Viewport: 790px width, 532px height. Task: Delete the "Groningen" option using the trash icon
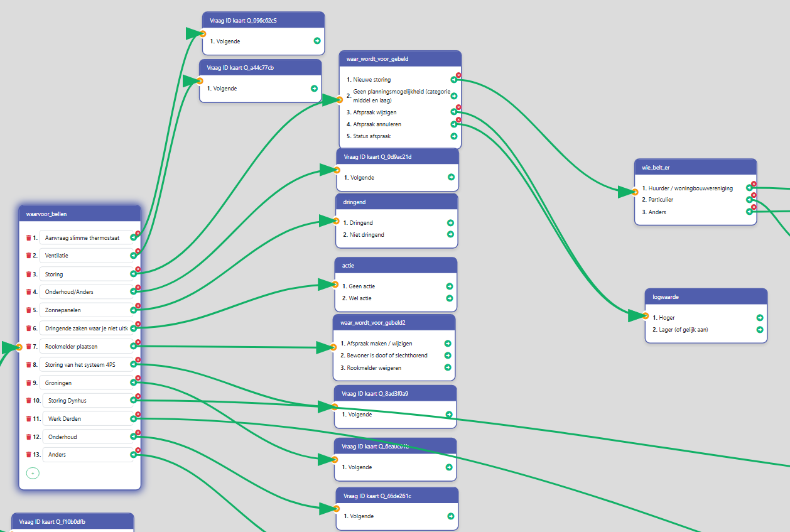28,382
